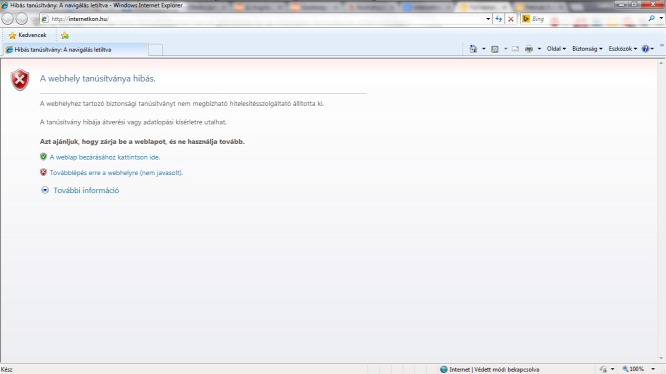Click the Forward navigation button
The width and height of the screenshot is (666, 374).
click(x=22, y=19)
